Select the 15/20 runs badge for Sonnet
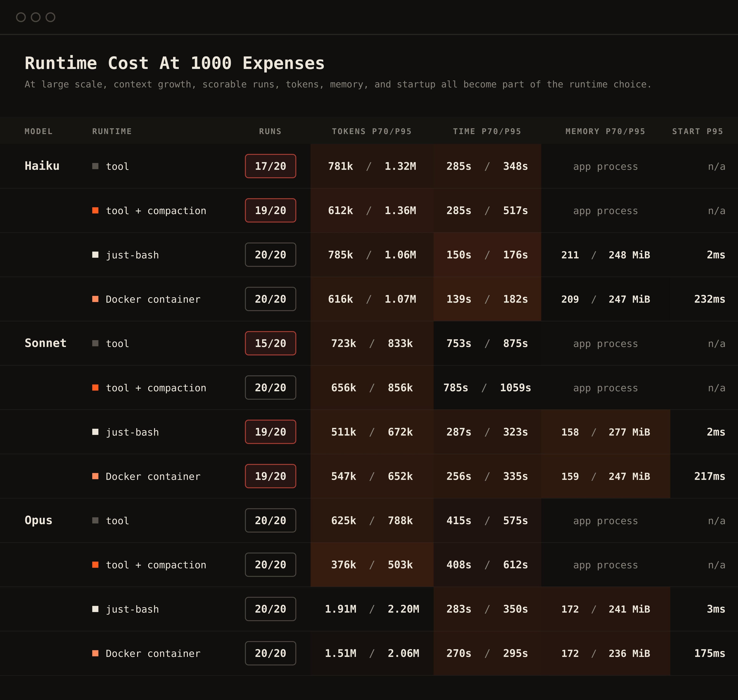This screenshot has width=738, height=700. coord(270,343)
